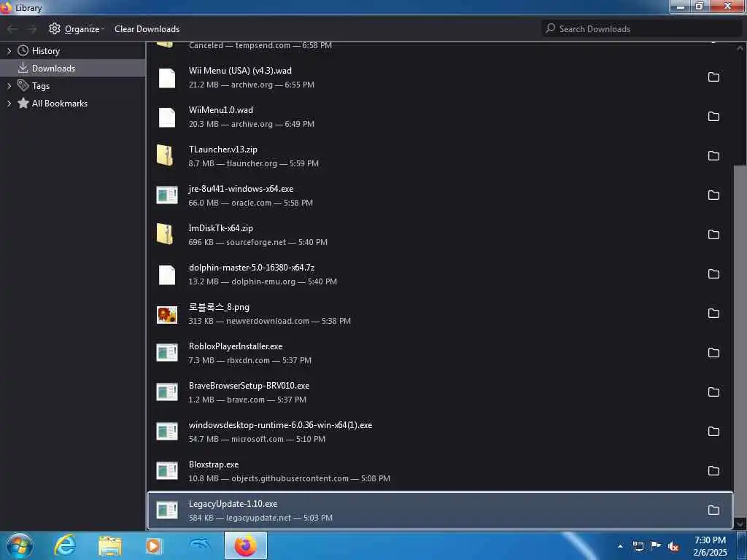Click the 로블록스_8.png image thumbnail

pos(167,314)
